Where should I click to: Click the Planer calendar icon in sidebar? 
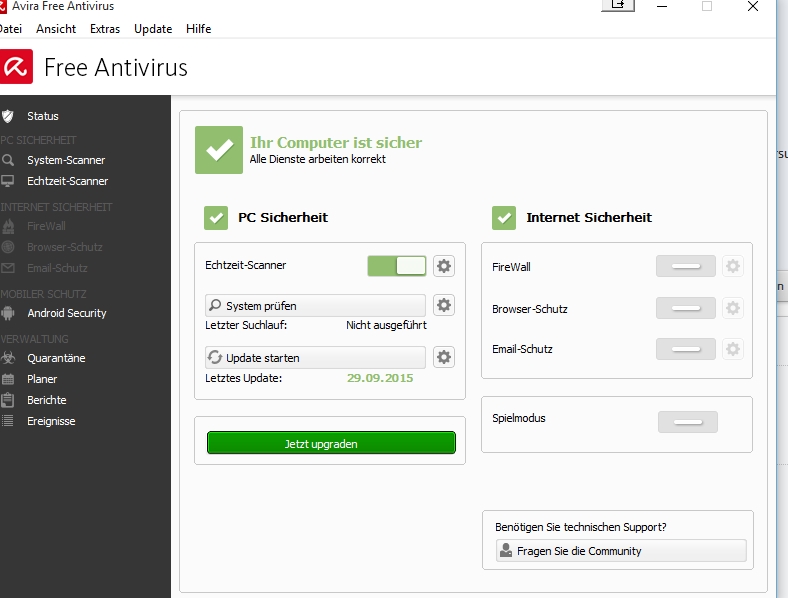tap(8, 379)
